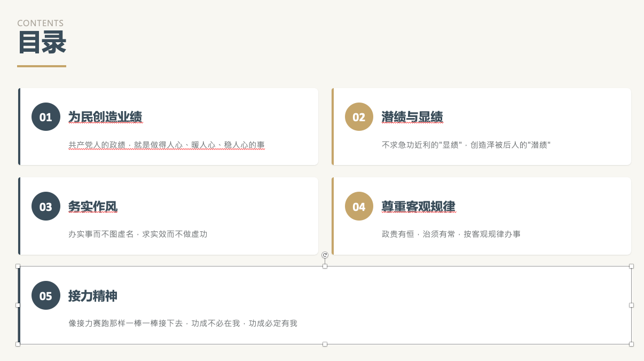Select the 目录 title text
The width and height of the screenshot is (644, 361).
tap(42, 43)
